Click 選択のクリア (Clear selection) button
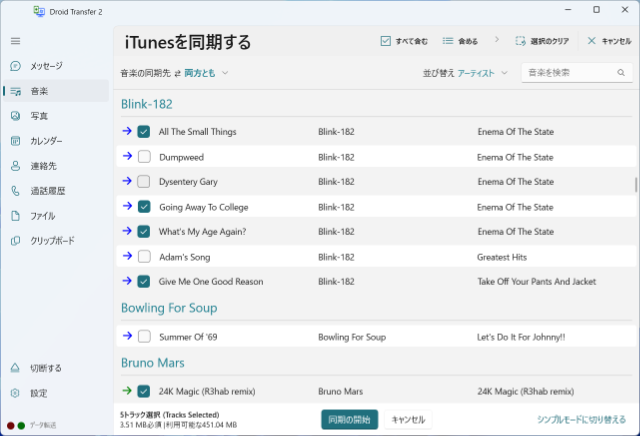640x436 pixels. coord(542,41)
